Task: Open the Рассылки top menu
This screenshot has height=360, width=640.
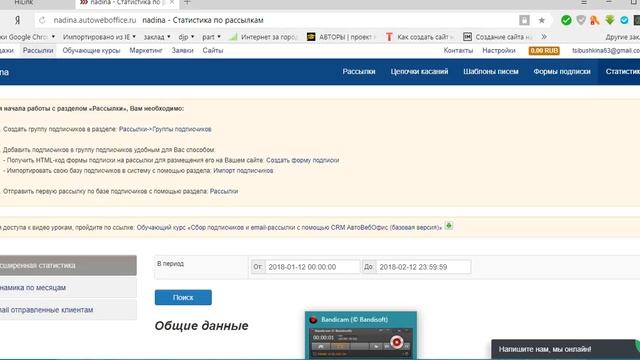Action: click(x=38, y=51)
